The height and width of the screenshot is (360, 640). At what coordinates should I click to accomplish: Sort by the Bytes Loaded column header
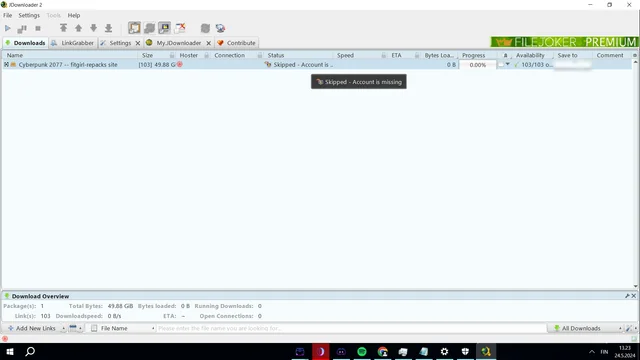(x=439, y=55)
